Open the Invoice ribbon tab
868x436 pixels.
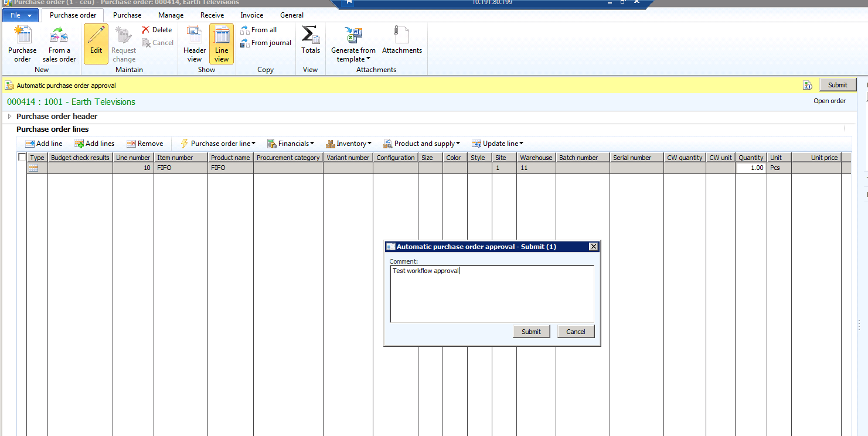[251, 15]
